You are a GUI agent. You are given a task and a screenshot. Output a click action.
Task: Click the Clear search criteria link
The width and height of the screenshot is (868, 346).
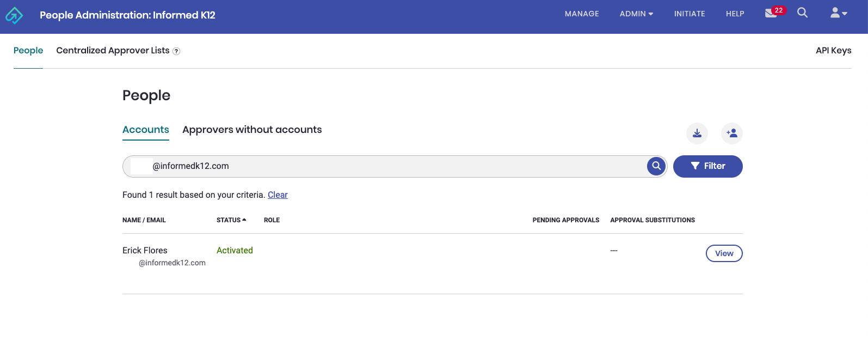278,195
